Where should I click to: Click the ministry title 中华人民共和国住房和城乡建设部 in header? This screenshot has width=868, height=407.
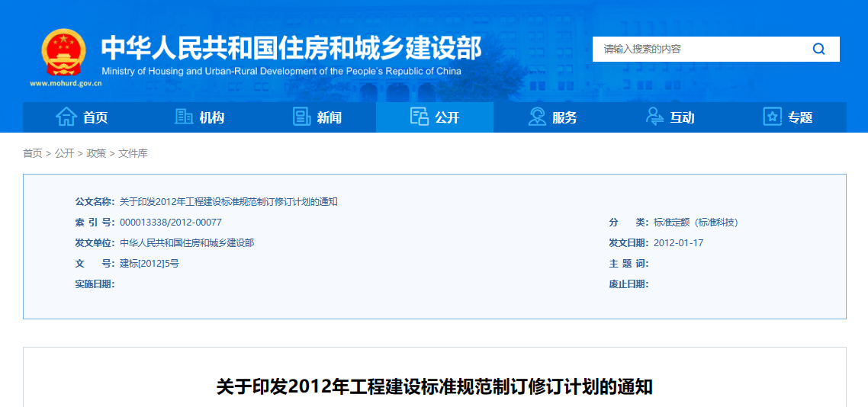tap(291, 48)
